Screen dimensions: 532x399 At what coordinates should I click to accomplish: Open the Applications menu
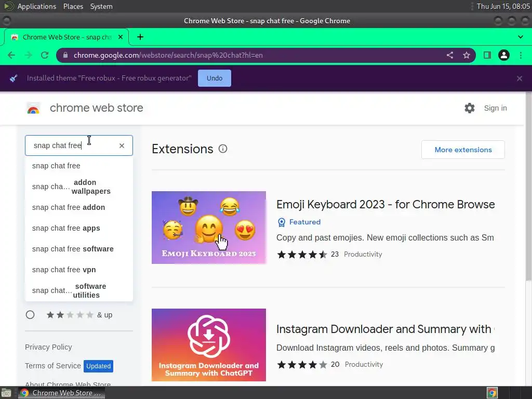pyautogui.click(x=37, y=6)
